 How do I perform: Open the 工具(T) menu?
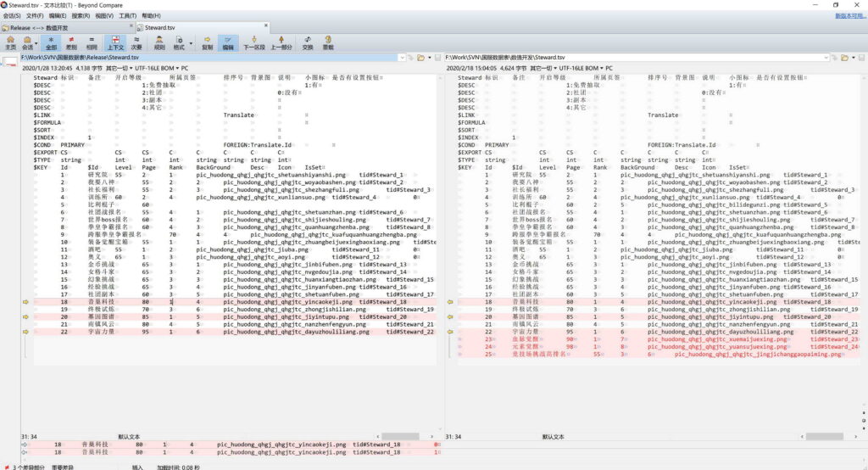[x=128, y=15]
